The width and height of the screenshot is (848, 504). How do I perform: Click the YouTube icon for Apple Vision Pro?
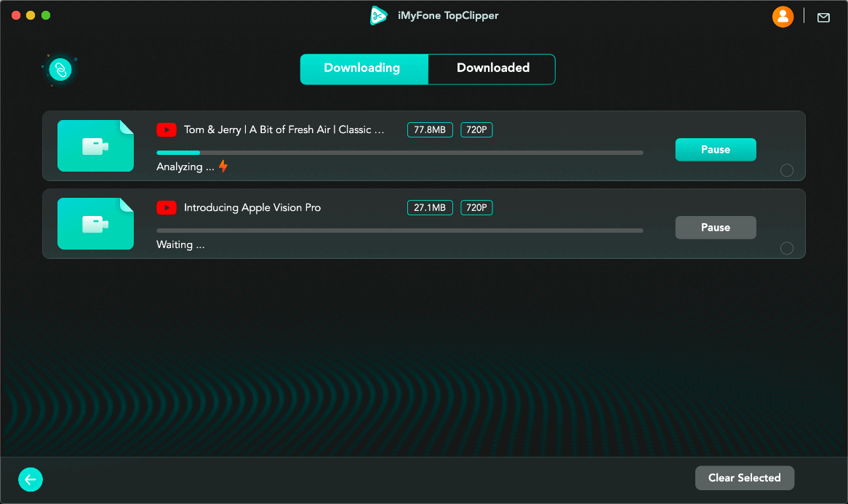click(x=167, y=208)
